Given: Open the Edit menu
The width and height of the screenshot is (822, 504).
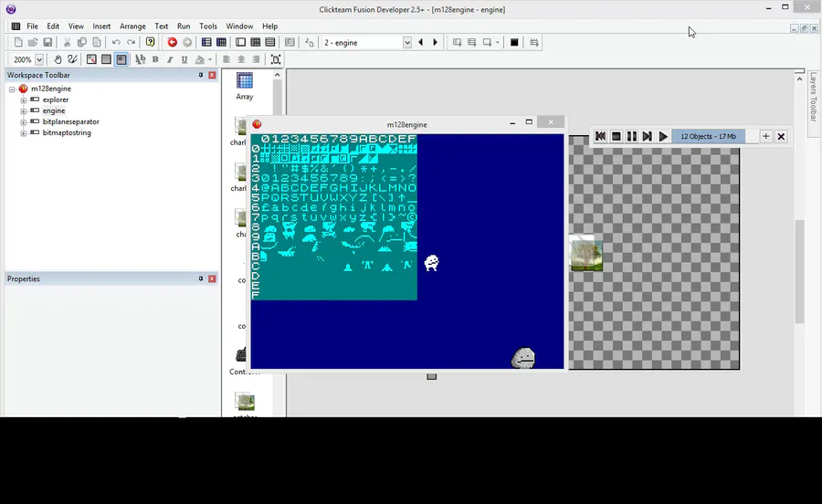Looking at the screenshot, I should [x=53, y=26].
